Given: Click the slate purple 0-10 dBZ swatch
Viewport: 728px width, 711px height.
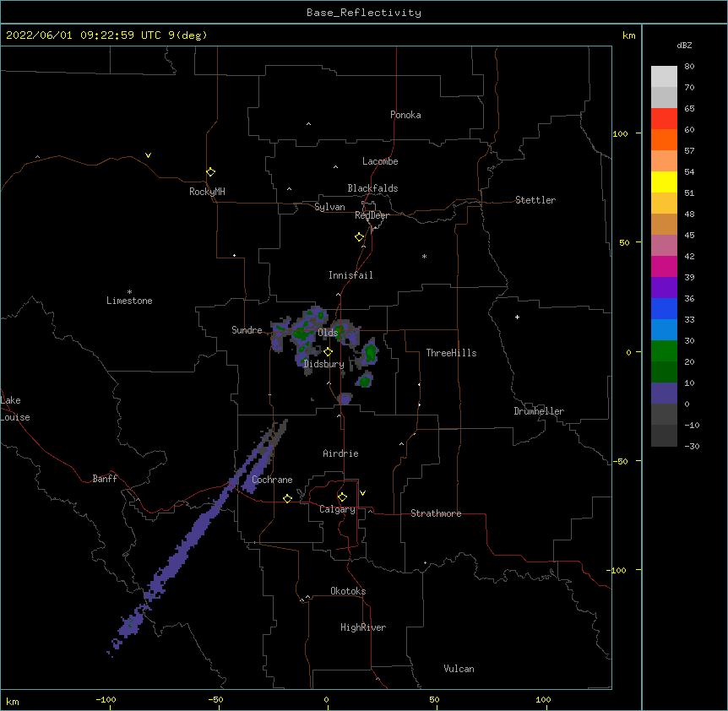Looking at the screenshot, I should [664, 393].
